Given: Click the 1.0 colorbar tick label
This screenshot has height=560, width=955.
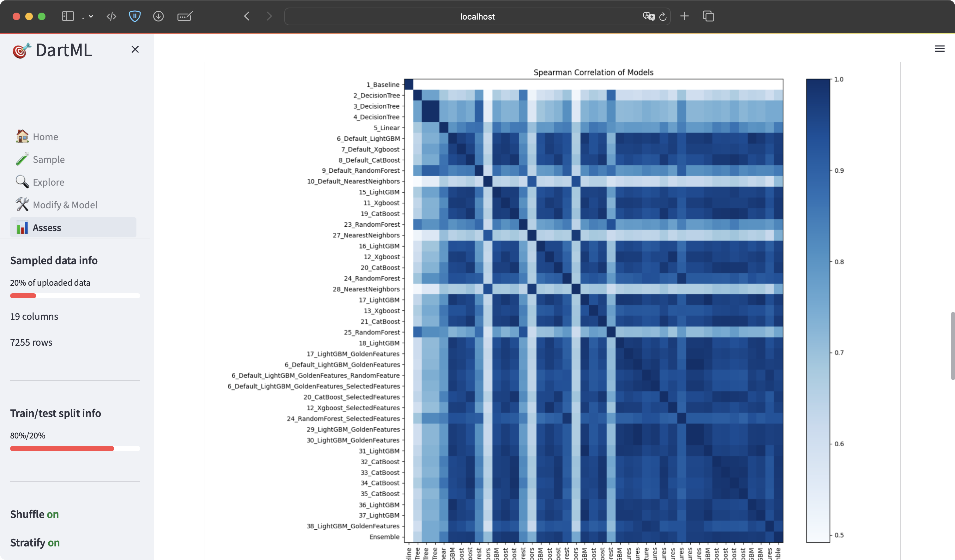Looking at the screenshot, I should (839, 79).
